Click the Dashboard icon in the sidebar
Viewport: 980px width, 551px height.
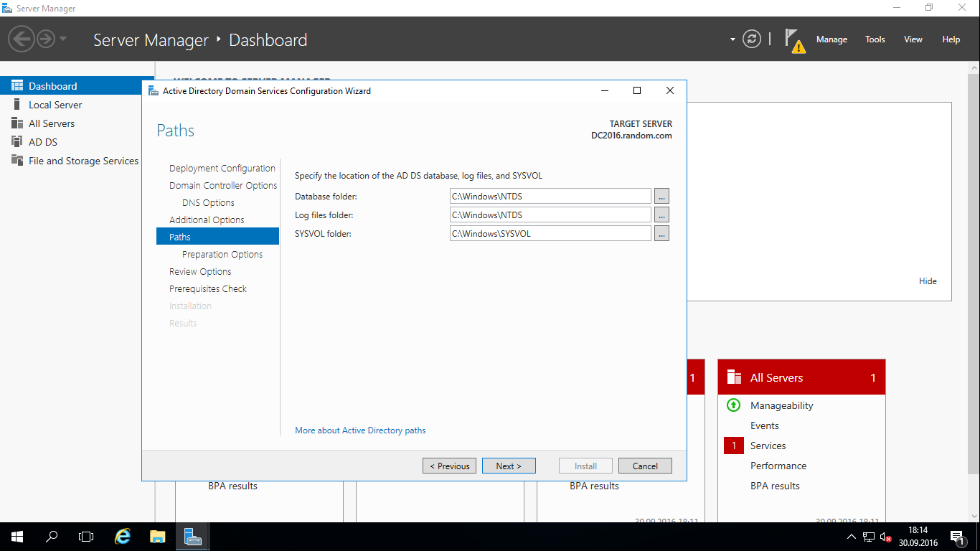click(17, 86)
